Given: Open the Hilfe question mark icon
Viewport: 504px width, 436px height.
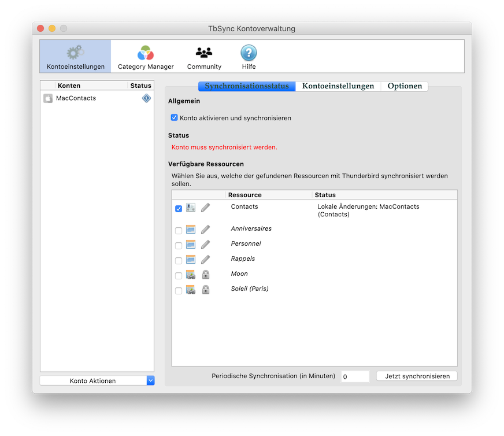Looking at the screenshot, I should click(x=249, y=53).
